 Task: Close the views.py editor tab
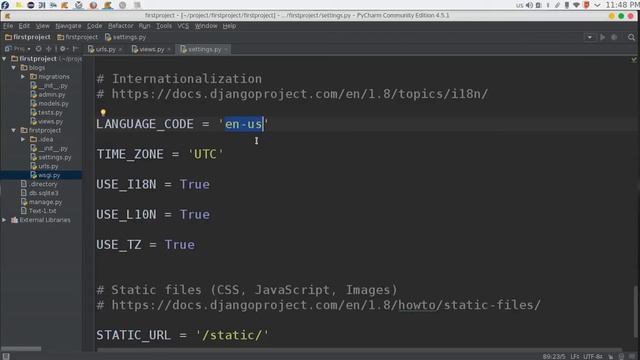[x=169, y=49]
